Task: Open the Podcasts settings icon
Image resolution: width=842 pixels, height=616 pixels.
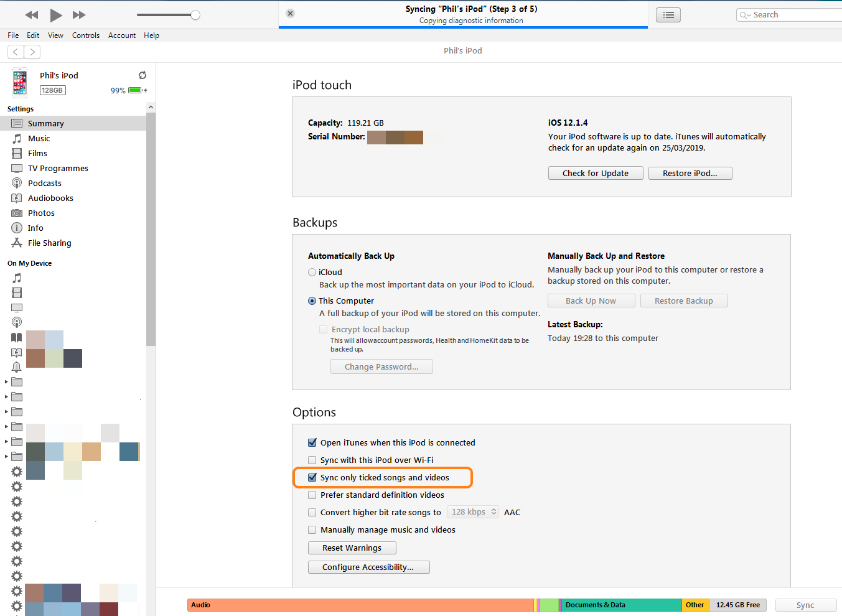Action: (17, 183)
